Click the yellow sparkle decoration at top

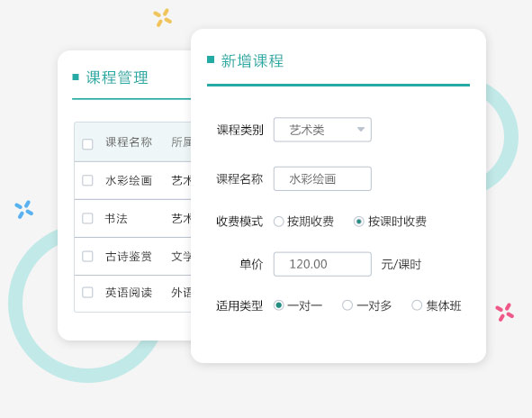point(162,18)
